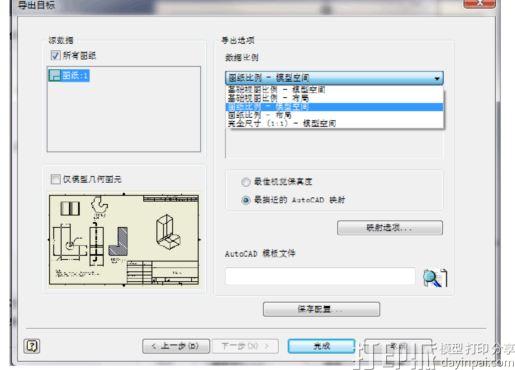Click 保存配置... button
Viewport: 515px width, 370px height.
point(321,309)
